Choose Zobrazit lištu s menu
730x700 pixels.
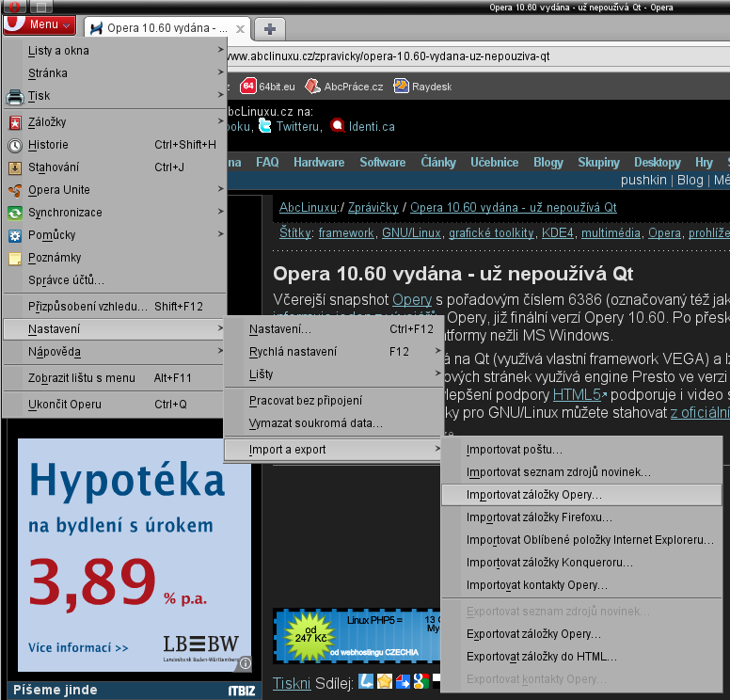point(115,378)
